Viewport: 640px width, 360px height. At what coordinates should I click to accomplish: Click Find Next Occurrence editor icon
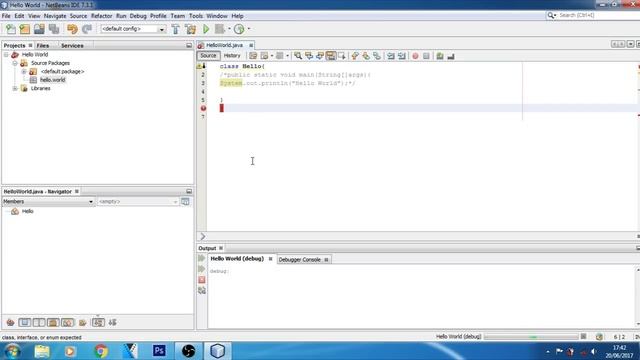pos(320,56)
